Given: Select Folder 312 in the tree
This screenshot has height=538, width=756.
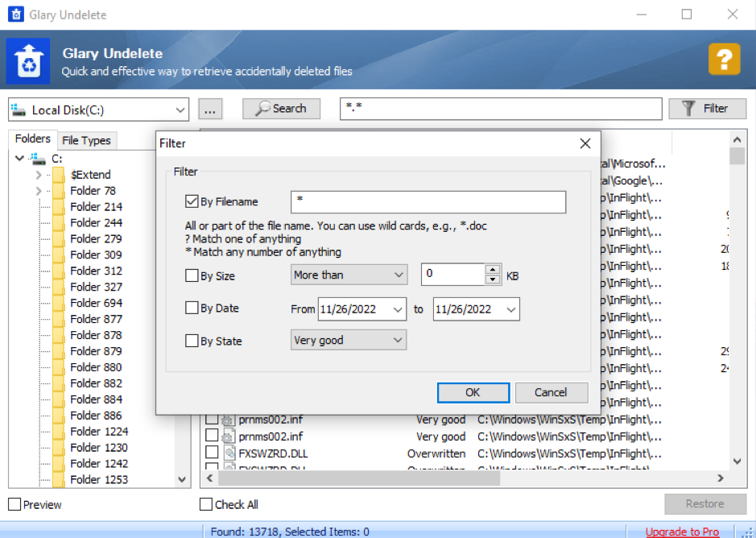Looking at the screenshot, I should click(x=97, y=271).
